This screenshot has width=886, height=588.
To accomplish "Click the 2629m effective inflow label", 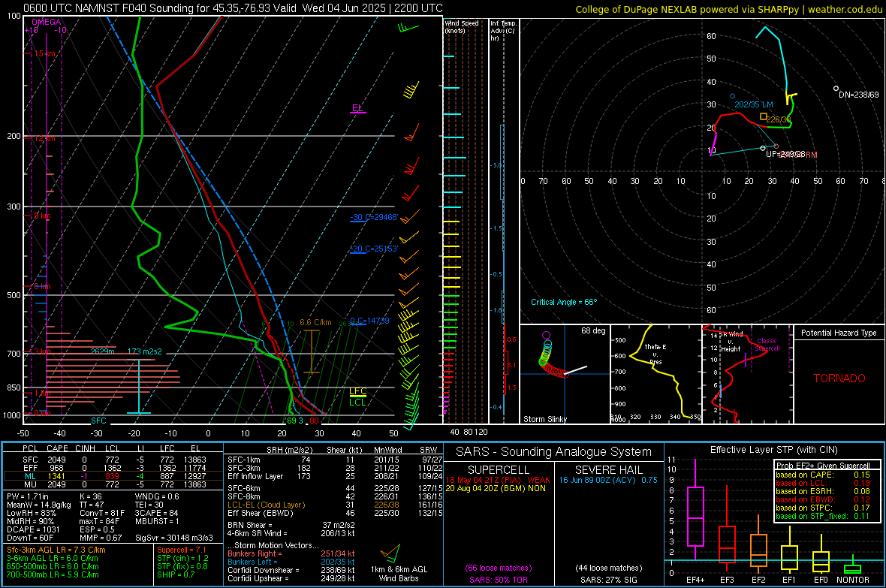I will tap(103, 351).
